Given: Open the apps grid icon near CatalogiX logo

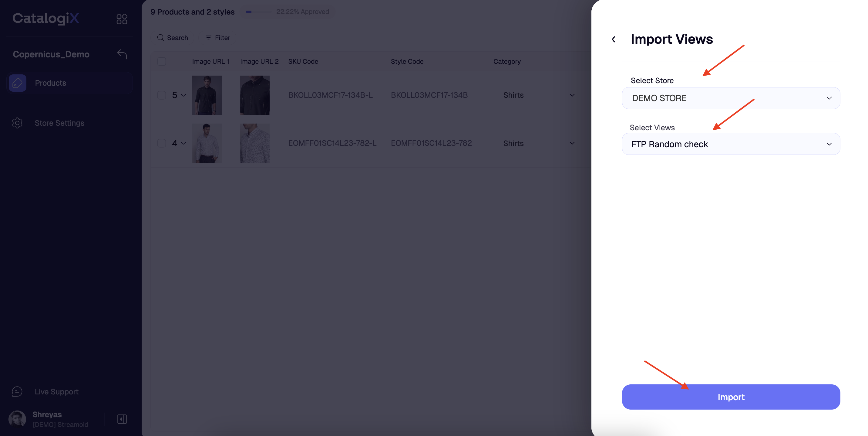Looking at the screenshot, I should pyautogui.click(x=122, y=19).
